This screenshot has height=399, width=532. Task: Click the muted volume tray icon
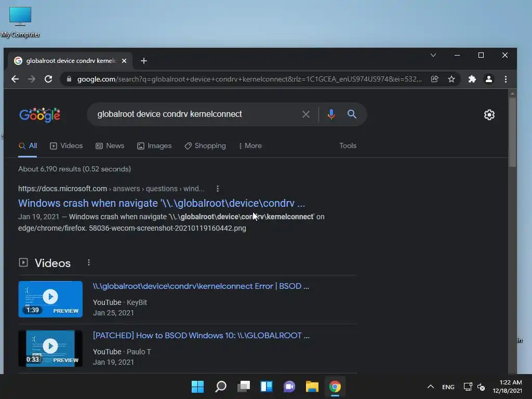pyautogui.click(x=481, y=387)
